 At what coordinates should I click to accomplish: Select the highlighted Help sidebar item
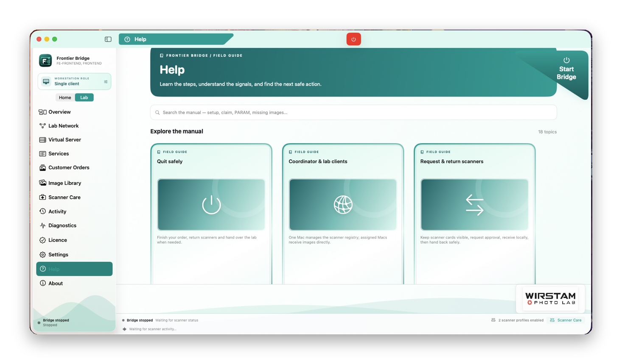point(74,269)
